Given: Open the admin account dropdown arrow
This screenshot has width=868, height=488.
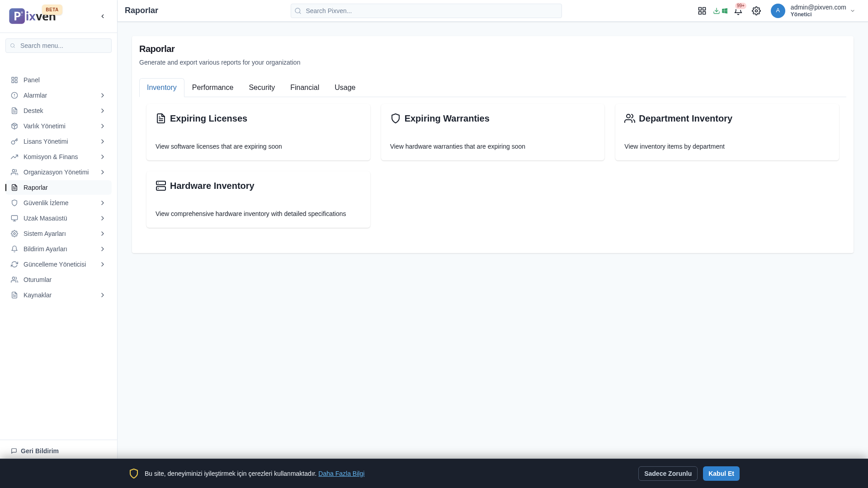Looking at the screenshot, I should [x=852, y=11].
